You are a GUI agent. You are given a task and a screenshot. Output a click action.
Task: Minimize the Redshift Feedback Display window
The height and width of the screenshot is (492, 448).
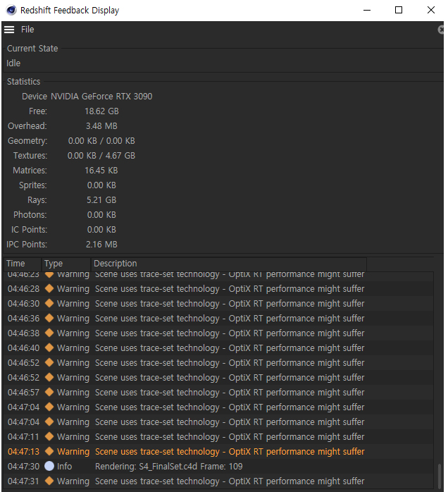click(367, 10)
